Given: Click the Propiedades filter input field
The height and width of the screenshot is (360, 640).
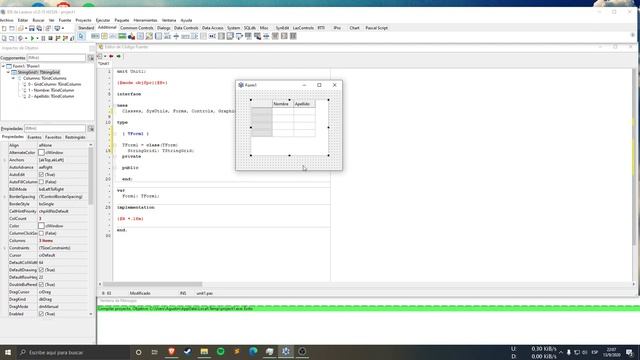Looking at the screenshot, I should coord(55,129).
